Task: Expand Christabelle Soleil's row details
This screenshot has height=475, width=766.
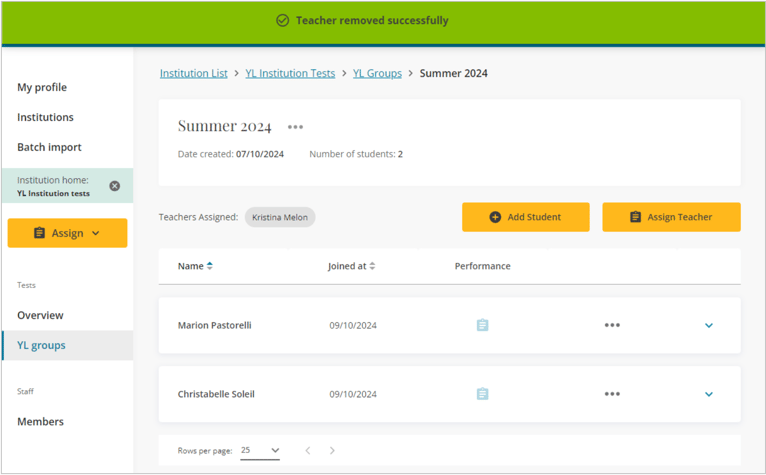Action: click(709, 394)
